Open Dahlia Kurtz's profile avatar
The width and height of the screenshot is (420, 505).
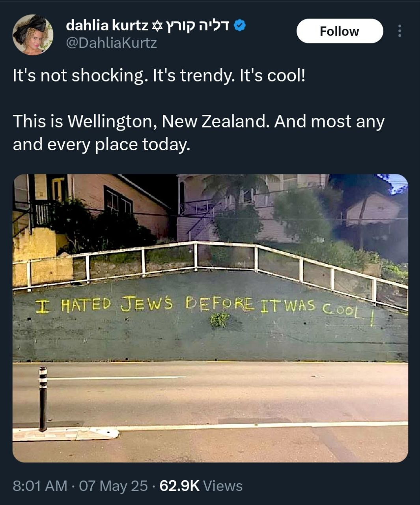[x=33, y=35]
